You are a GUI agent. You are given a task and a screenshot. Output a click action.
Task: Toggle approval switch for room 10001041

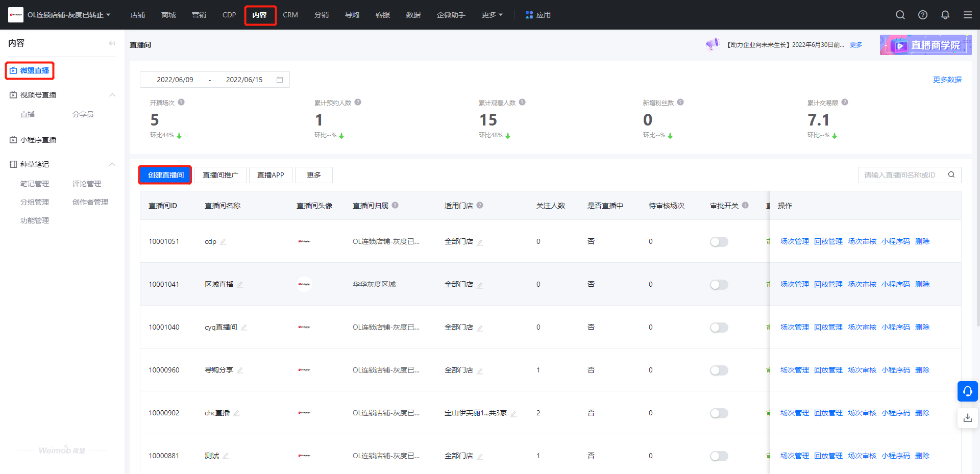(x=719, y=285)
